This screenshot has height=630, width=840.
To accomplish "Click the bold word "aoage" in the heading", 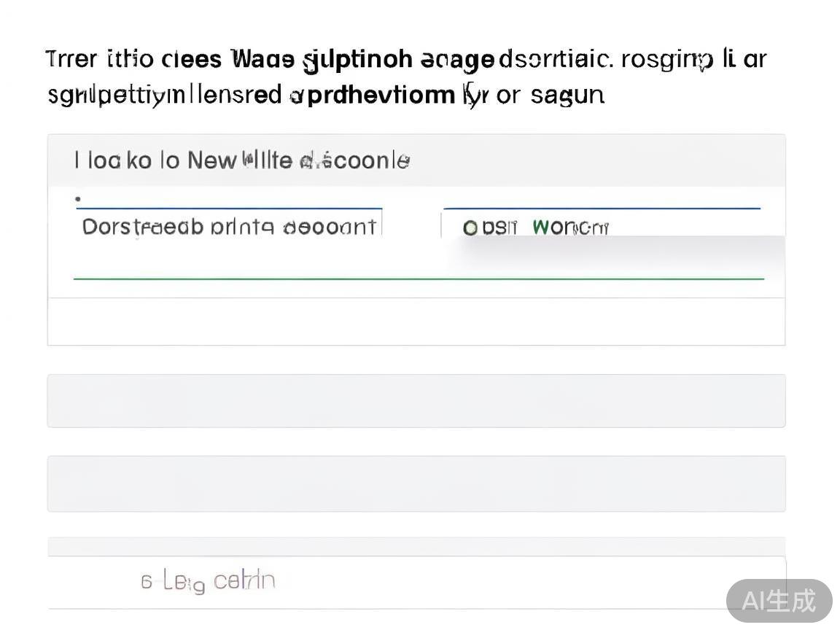I will tap(458, 60).
